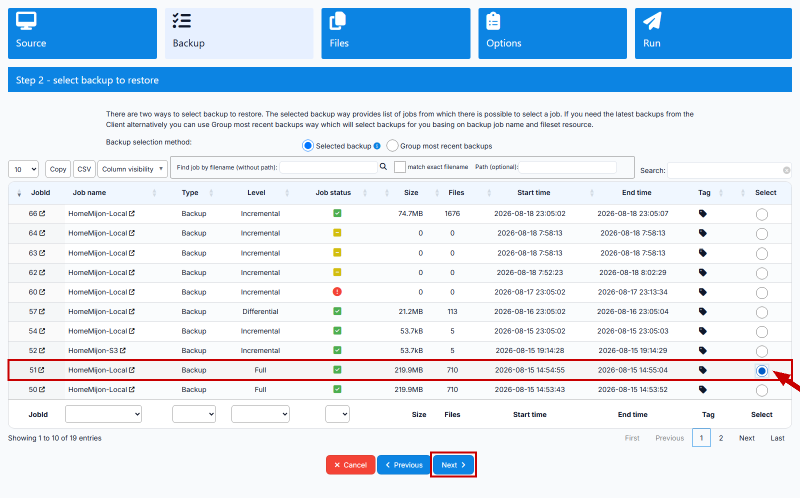The width and height of the screenshot is (800, 498).
Task: Sort table by Job name column header
Action: [89, 193]
